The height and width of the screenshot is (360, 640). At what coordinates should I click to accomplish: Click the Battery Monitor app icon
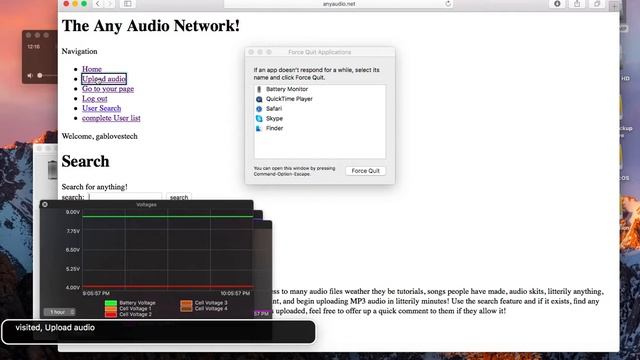click(x=259, y=89)
